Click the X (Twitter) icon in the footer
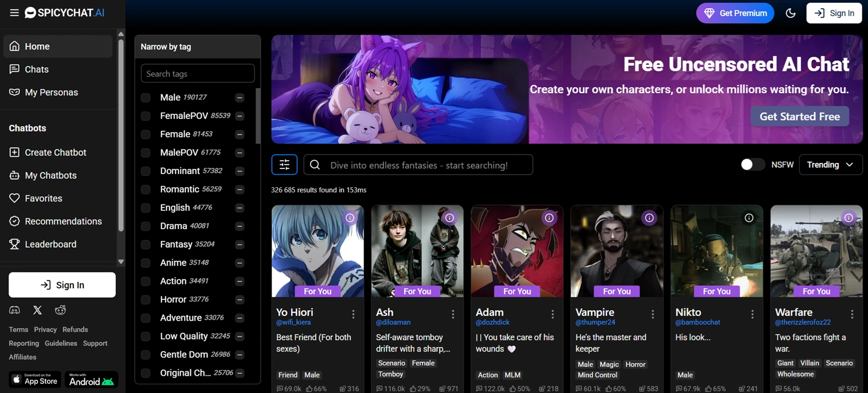Image resolution: width=868 pixels, height=393 pixels. [x=37, y=310]
